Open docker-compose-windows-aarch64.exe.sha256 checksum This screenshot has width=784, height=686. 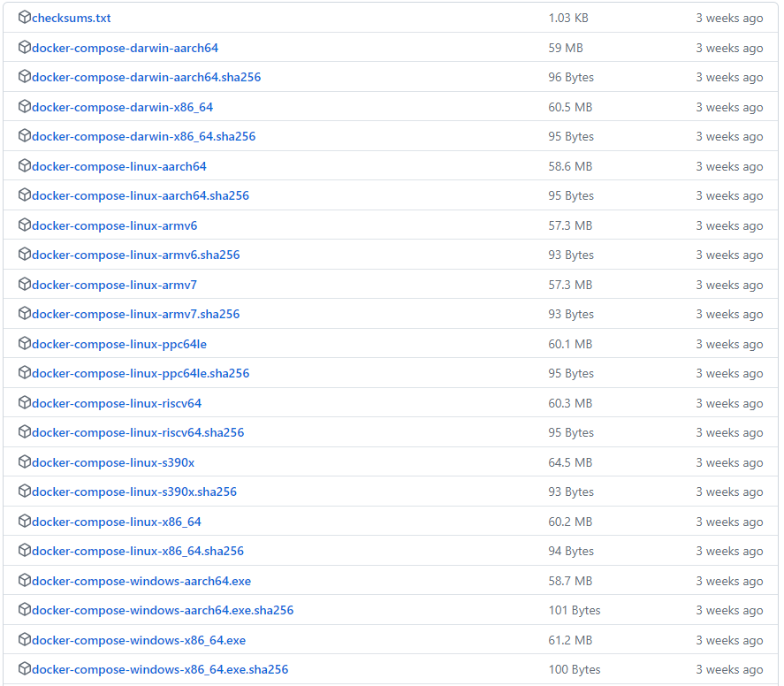point(162,610)
